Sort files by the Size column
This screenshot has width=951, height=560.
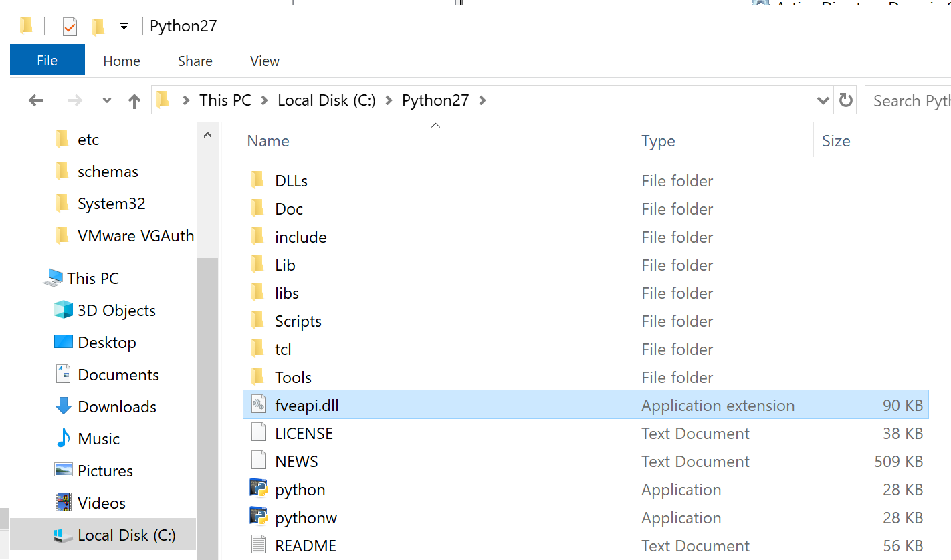click(836, 141)
